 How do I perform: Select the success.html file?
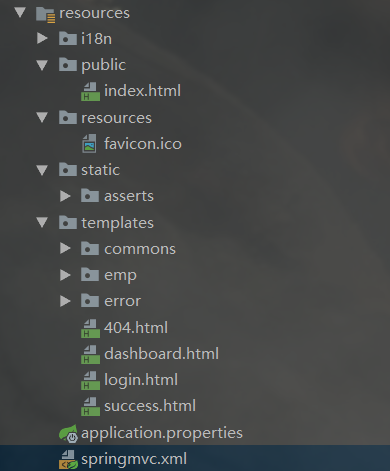coord(150,406)
